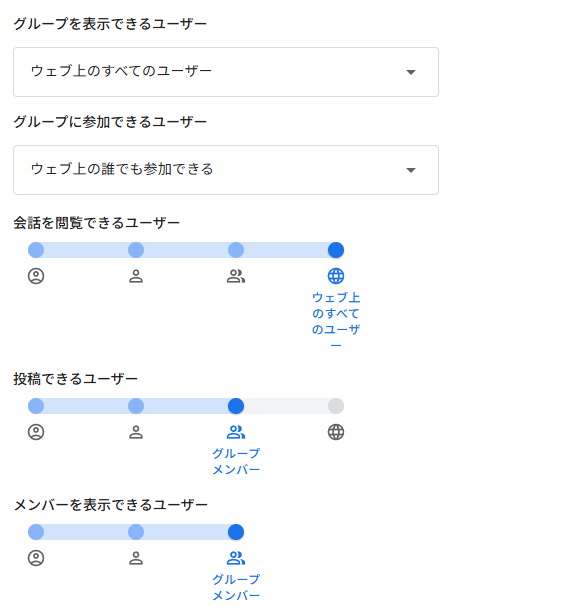The width and height of the screenshot is (564, 614).
Task: Set 会話を閲覧できるユーザー slider to first stop
Action: [x=36, y=250]
